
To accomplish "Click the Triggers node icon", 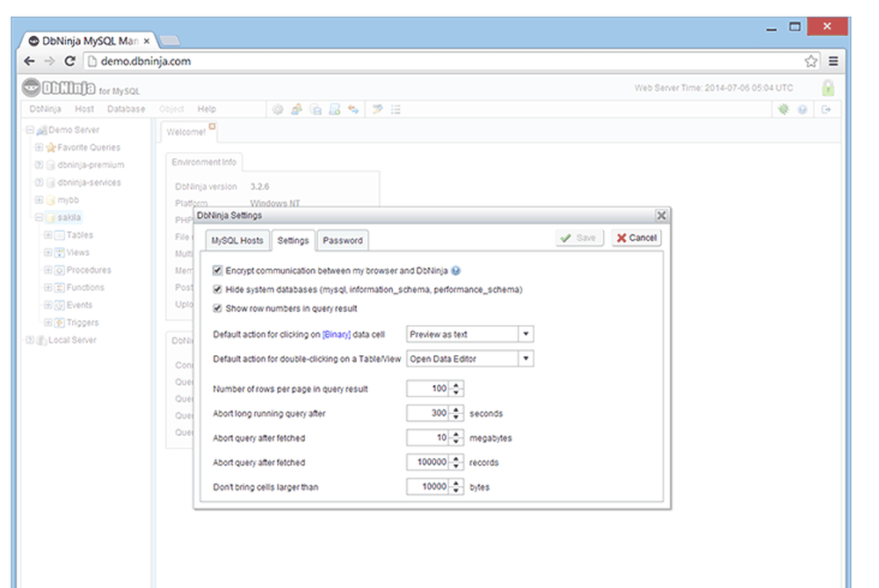I will pos(60,323).
